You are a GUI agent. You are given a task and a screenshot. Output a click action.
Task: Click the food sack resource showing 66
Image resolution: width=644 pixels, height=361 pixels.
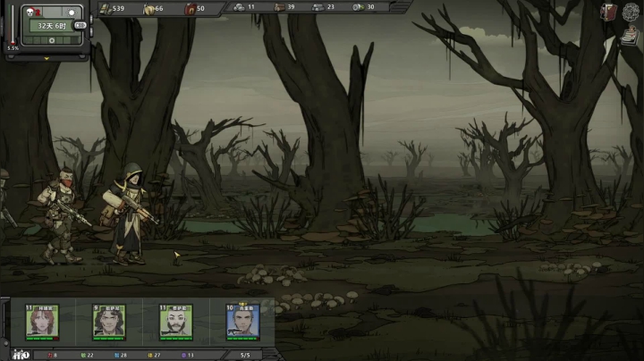[153, 8]
